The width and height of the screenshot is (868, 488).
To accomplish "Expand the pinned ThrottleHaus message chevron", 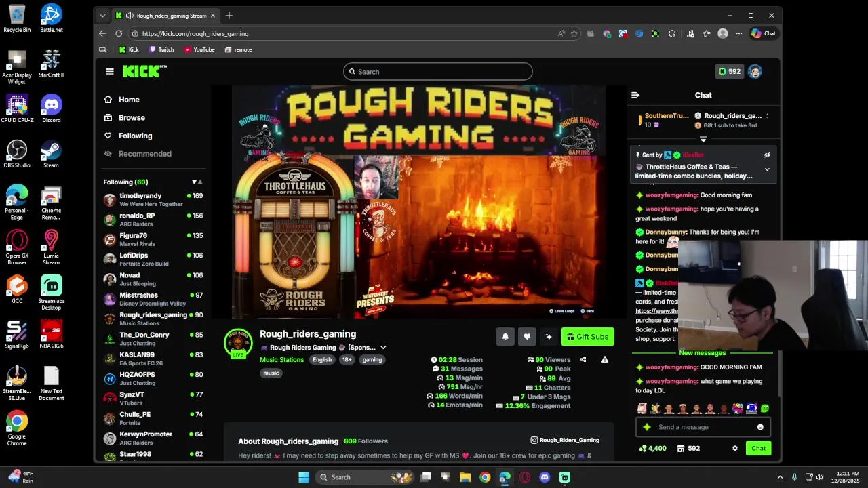I will (767, 169).
